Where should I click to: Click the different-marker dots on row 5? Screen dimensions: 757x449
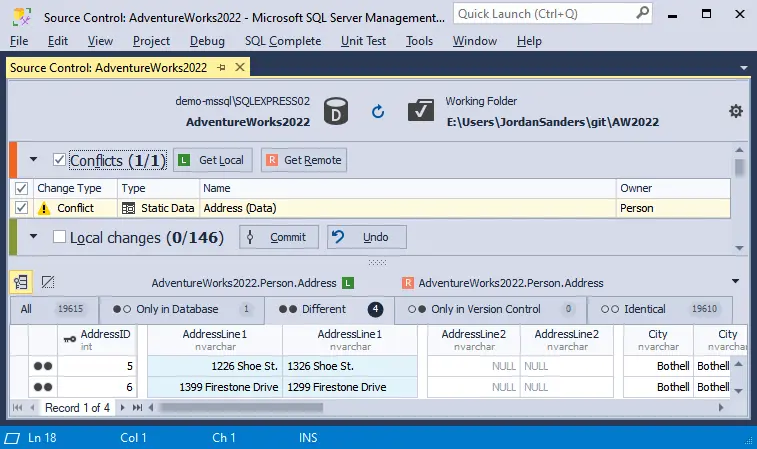(43, 366)
